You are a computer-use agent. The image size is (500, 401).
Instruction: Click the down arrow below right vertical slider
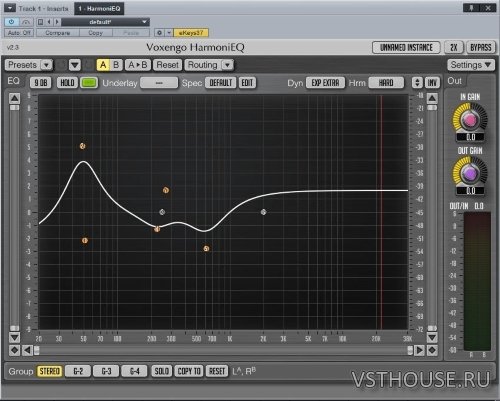(432, 338)
